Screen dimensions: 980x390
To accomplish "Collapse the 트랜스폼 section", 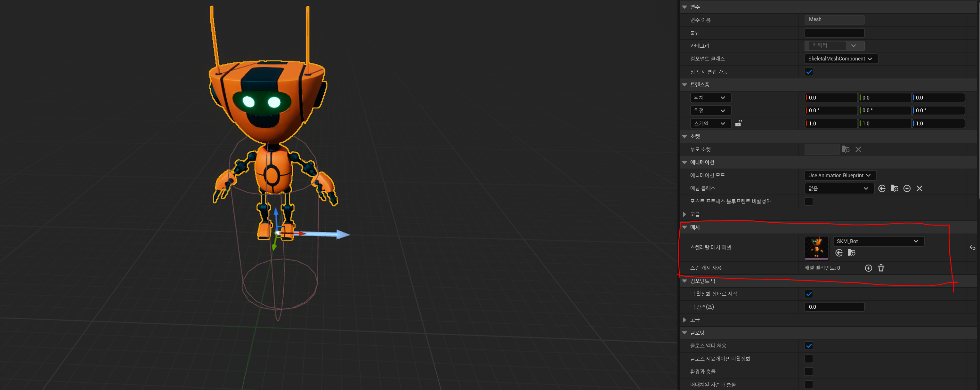I will point(684,85).
